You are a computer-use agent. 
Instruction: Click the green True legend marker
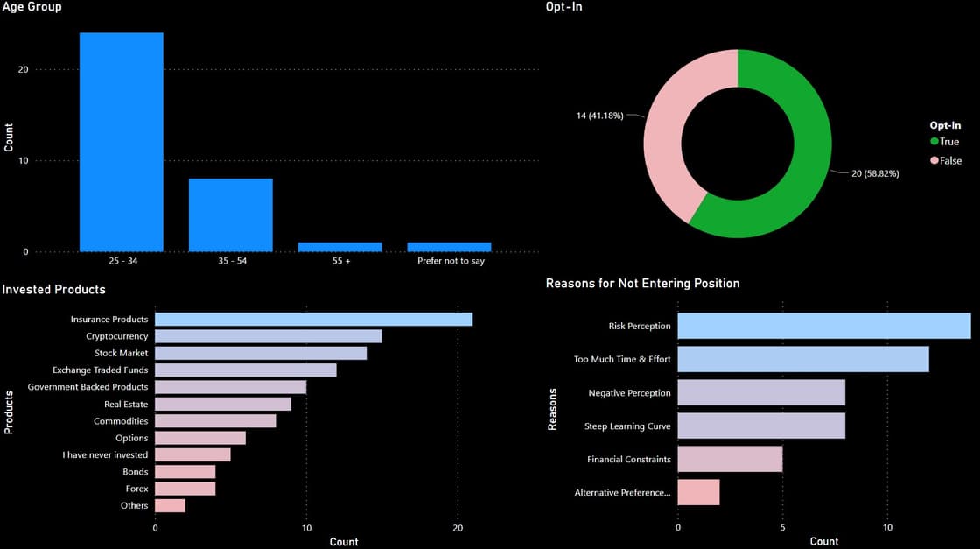click(934, 141)
